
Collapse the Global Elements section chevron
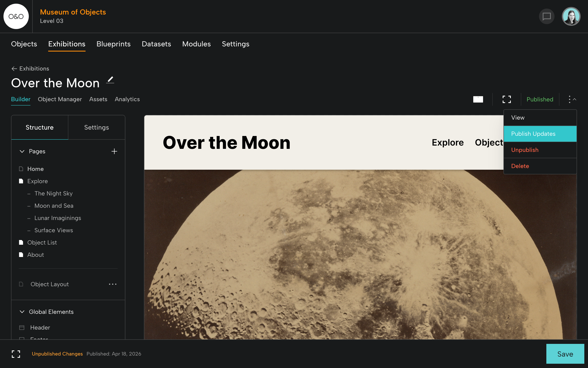[x=22, y=312]
